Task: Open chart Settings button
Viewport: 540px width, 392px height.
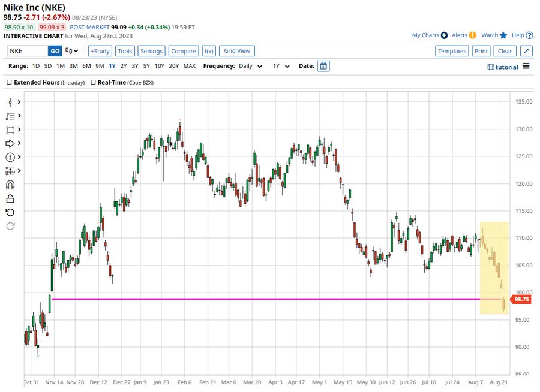Action: 152,51
